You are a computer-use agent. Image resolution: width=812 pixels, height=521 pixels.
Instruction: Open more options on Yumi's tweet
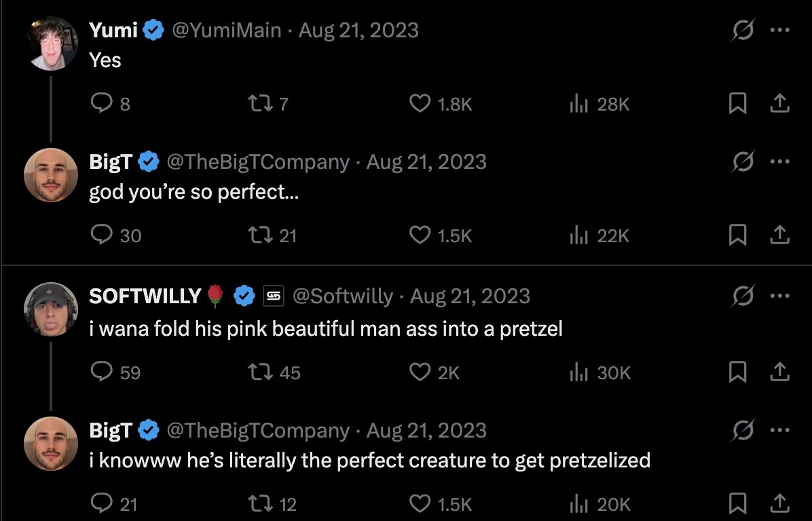tap(779, 31)
